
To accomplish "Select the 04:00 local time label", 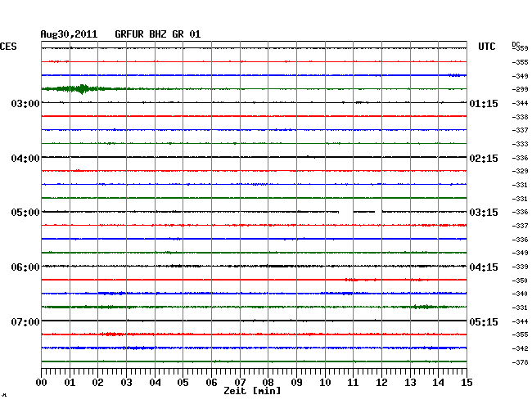I will tap(25, 159).
